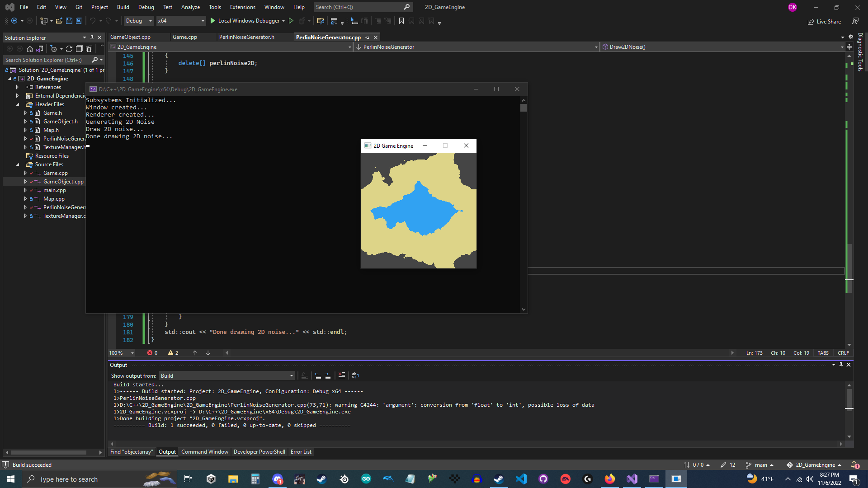Start debugging with Local Windows Debugger

click(x=248, y=21)
